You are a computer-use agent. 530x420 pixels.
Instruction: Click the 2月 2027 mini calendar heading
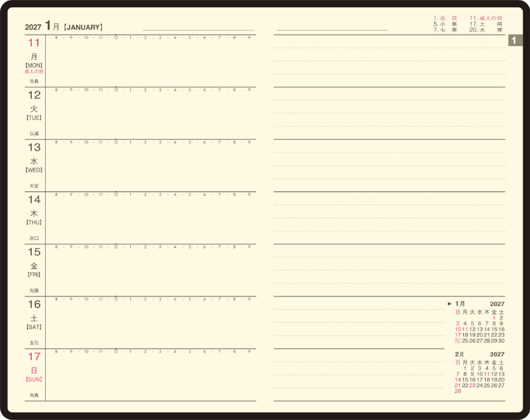coord(479,354)
